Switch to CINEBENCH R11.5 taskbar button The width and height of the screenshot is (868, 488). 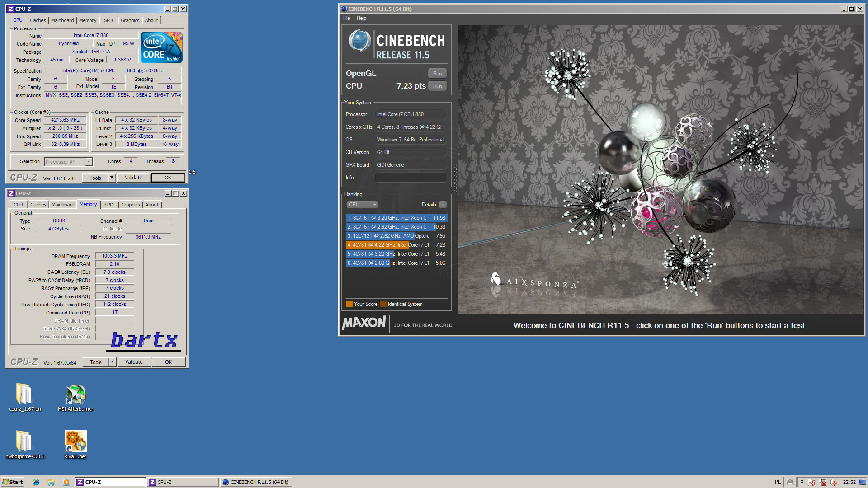click(256, 482)
